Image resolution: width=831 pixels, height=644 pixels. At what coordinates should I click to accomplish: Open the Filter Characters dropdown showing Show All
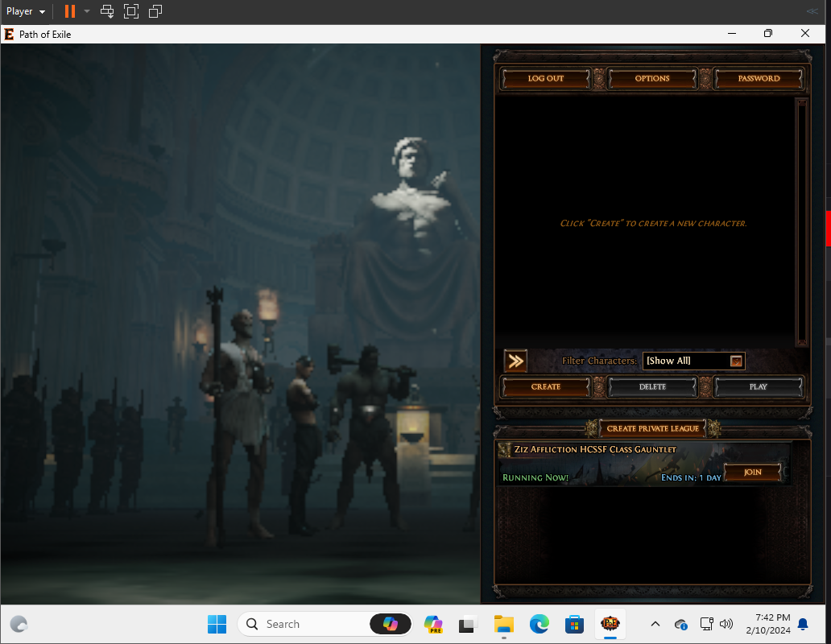coord(693,361)
